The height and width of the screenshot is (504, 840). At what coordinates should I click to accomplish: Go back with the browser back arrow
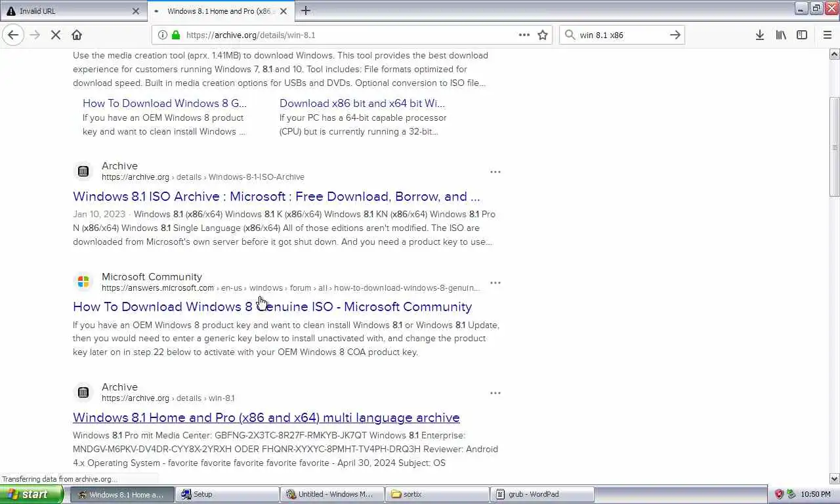click(13, 35)
